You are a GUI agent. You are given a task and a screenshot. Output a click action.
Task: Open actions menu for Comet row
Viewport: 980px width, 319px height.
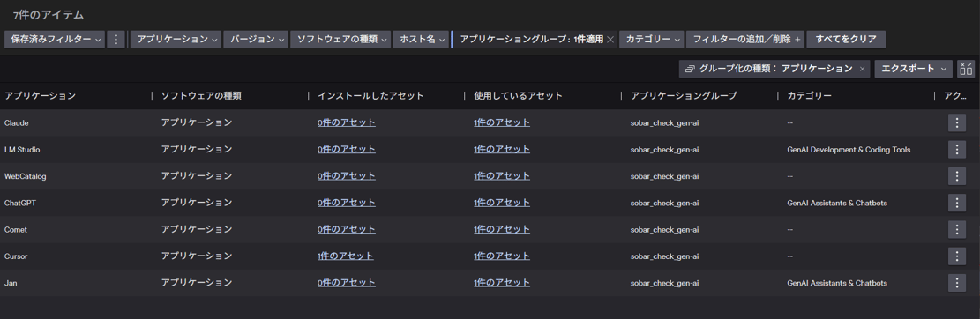click(957, 229)
